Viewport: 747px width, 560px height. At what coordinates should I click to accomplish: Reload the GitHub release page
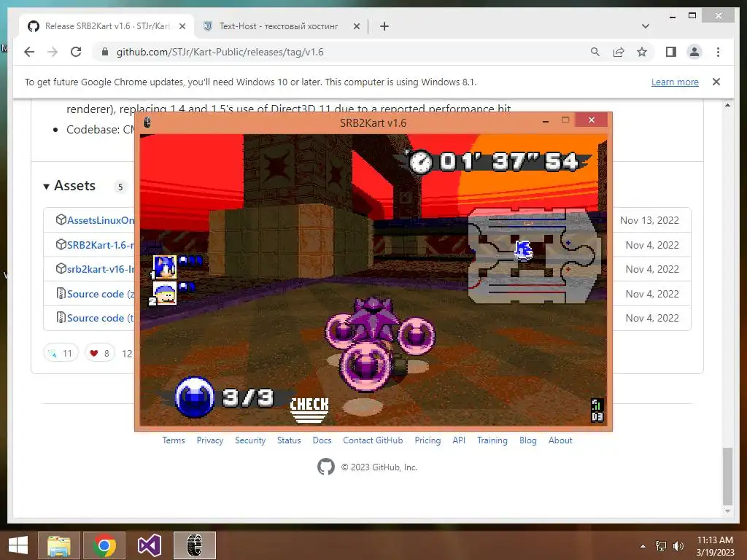[x=76, y=52]
